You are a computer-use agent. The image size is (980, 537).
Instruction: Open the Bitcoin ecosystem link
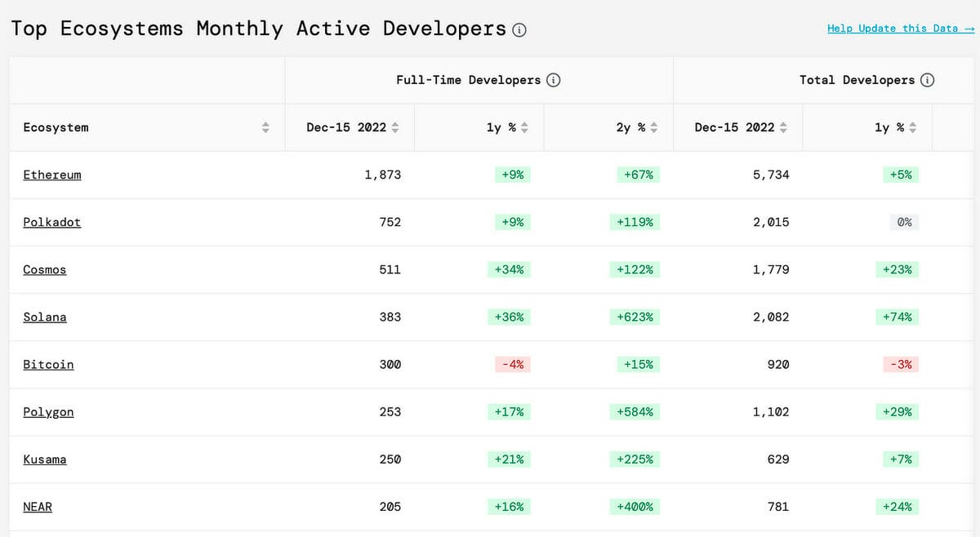click(x=48, y=364)
